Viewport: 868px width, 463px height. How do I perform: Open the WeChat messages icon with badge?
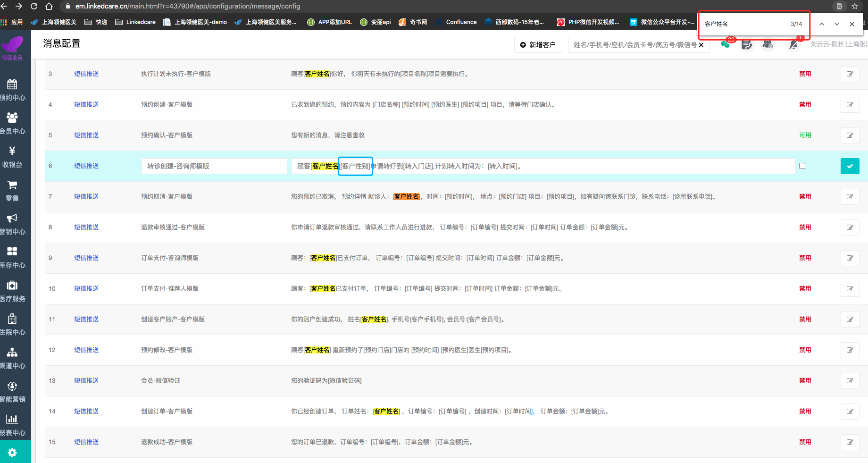pyautogui.click(x=726, y=44)
